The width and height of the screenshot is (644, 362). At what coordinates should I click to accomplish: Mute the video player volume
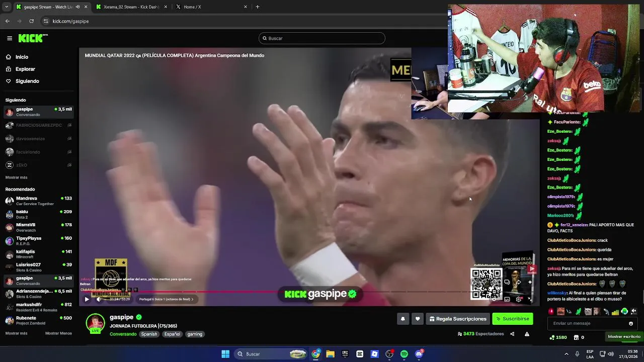point(99,299)
